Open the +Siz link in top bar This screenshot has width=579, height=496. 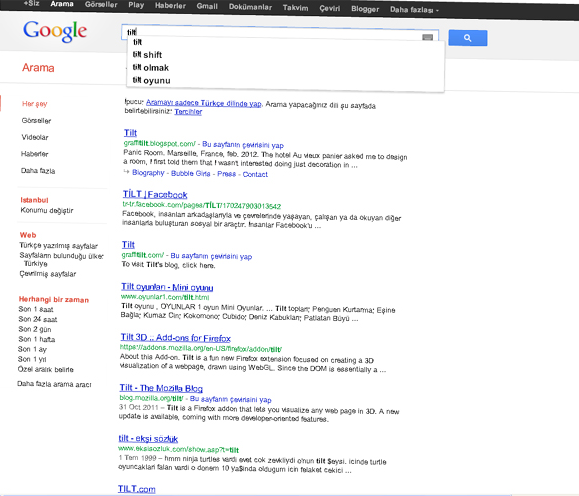(x=31, y=3)
